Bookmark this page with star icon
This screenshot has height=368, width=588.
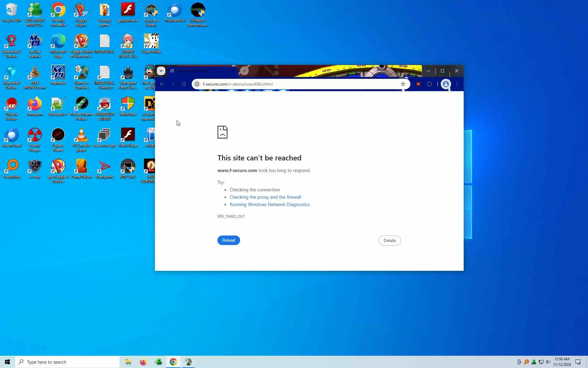pos(403,84)
